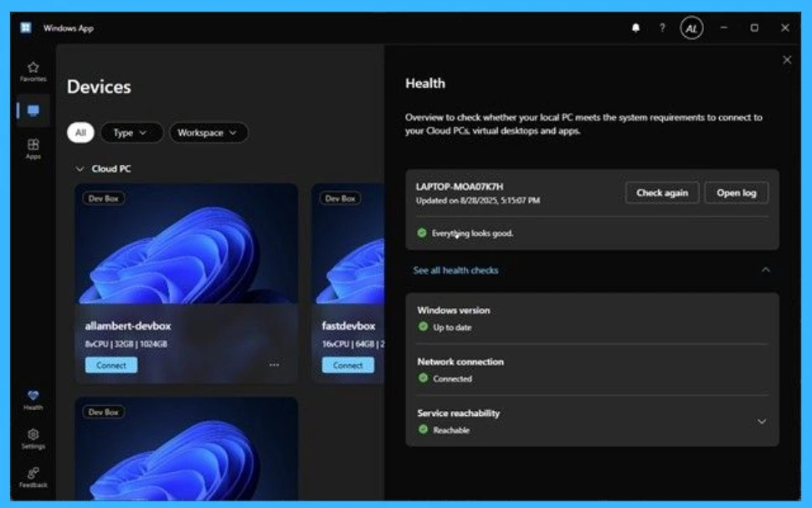Expand the Service reachability health check

(x=762, y=421)
